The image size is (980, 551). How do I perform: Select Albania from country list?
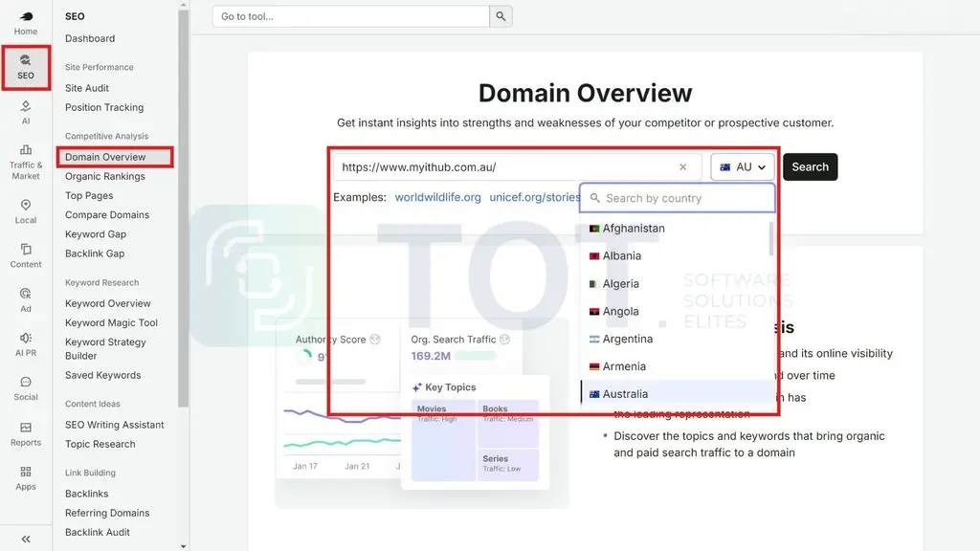676,255
